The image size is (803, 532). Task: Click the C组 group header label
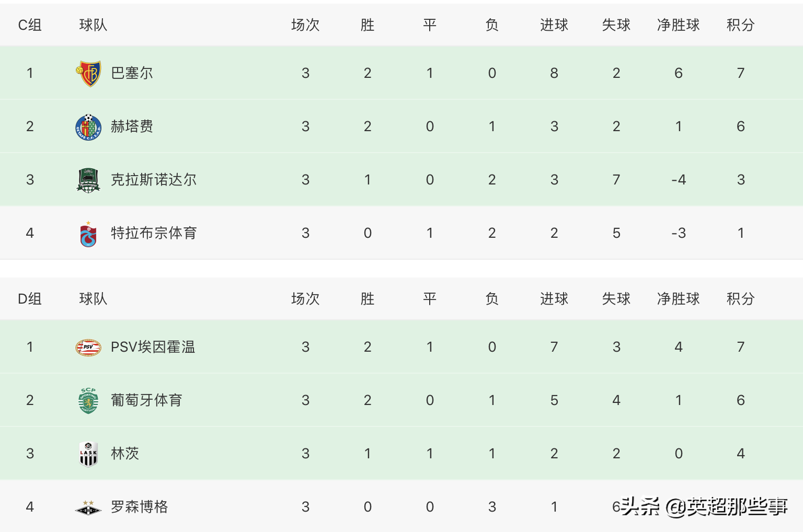click(x=30, y=25)
